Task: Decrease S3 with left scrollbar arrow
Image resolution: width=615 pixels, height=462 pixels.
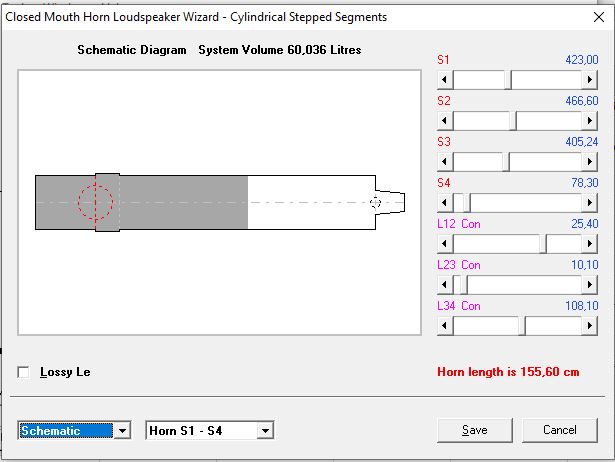Action: pos(445,162)
